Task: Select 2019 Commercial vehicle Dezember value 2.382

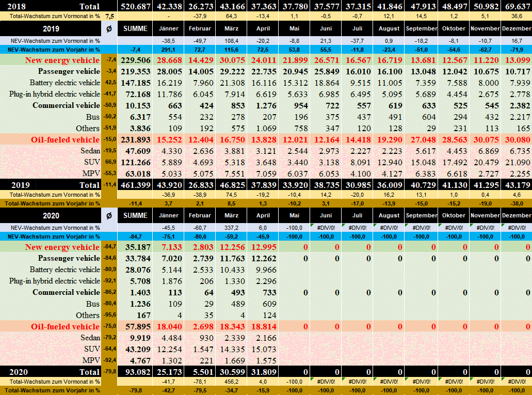Action: [x=517, y=105]
